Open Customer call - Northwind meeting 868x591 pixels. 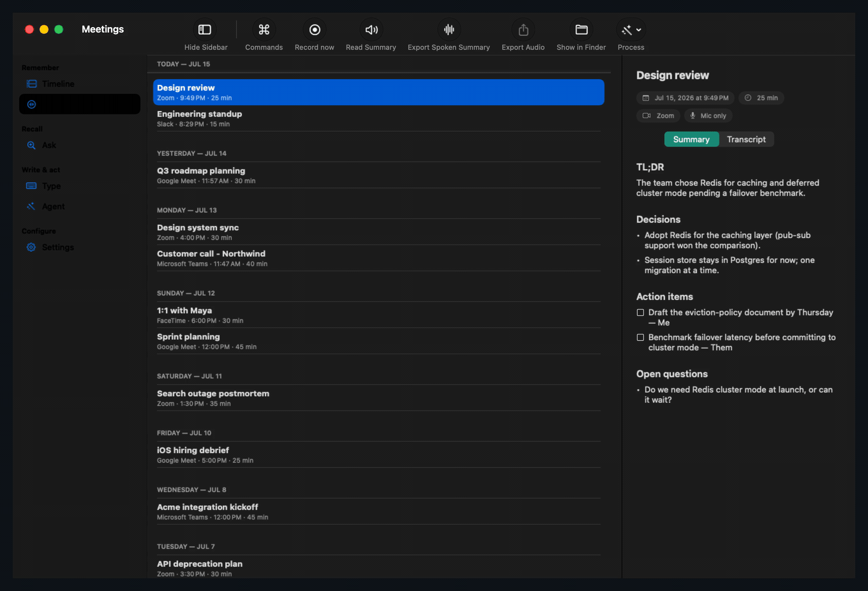[x=378, y=258]
